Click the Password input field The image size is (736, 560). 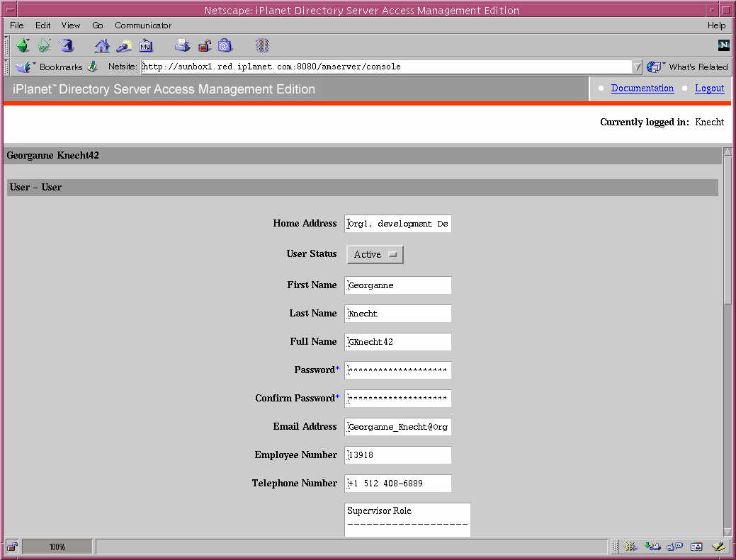[x=398, y=370]
